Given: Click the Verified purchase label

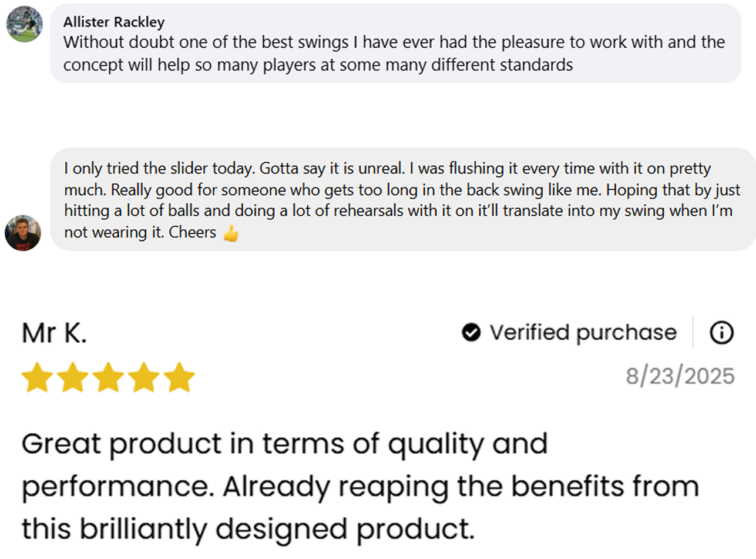Looking at the screenshot, I should (x=583, y=333).
